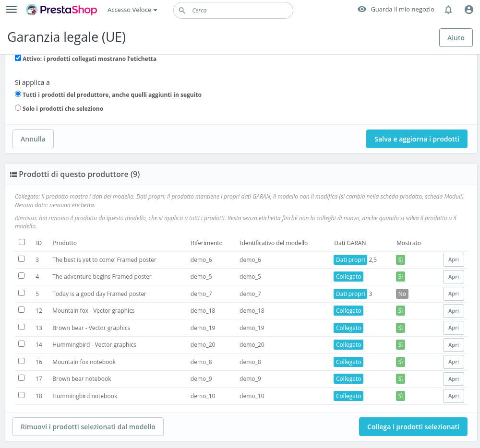The width and height of the screenshot is (480, 448).
Task: Expand the Accesso Veloce dropdown
Action: click(x=132, y=10)
